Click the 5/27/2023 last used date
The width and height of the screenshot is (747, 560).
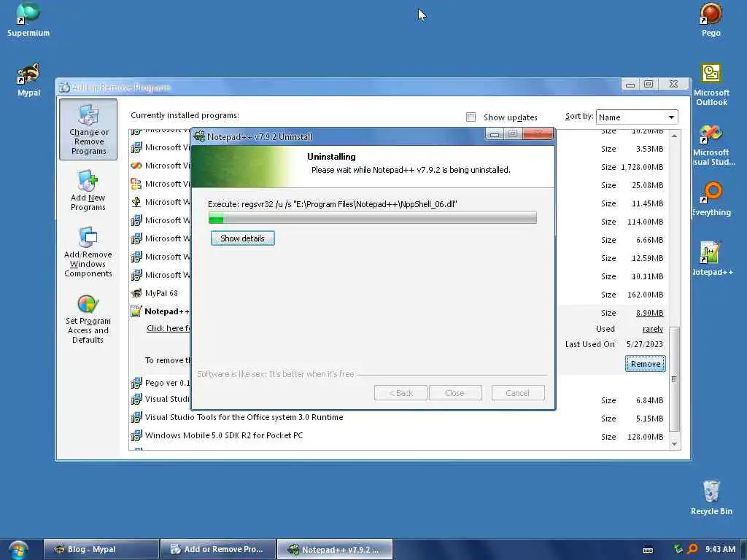tap(645, 344)
